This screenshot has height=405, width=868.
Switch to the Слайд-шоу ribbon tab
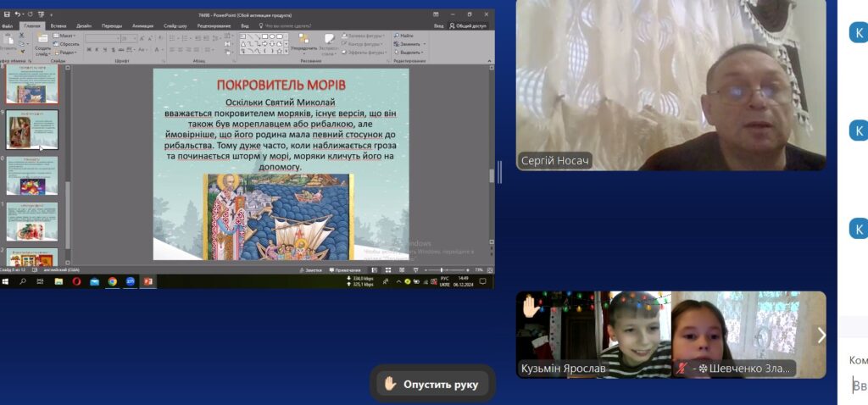175,25
